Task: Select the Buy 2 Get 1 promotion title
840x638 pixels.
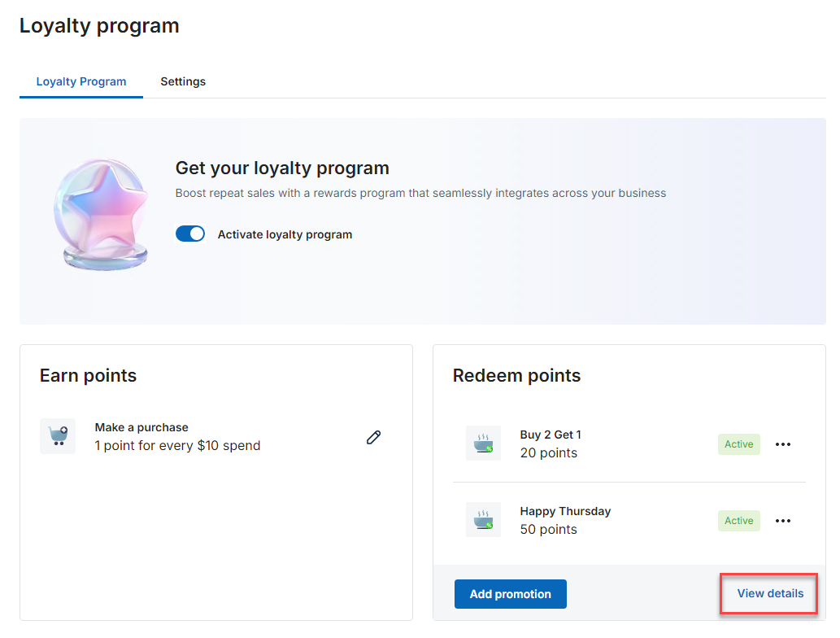Action: [x=551, y=435]
